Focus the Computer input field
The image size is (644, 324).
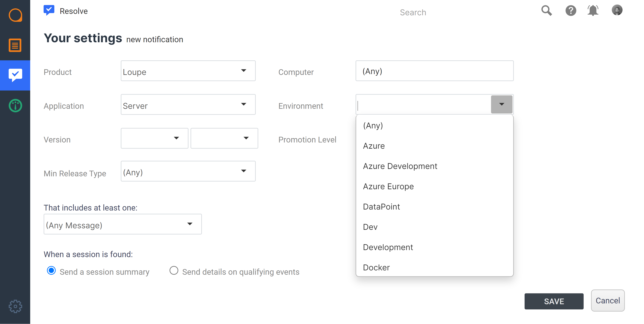[435, 71]
